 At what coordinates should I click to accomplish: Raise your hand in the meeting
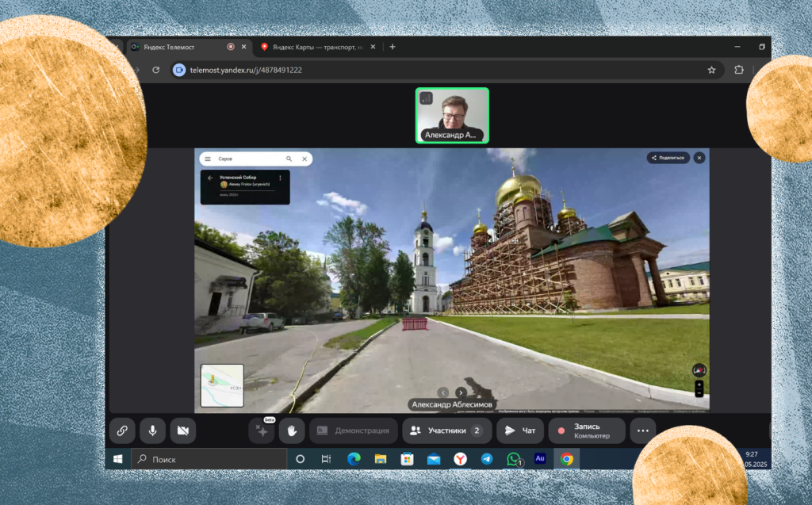[292, 430]
